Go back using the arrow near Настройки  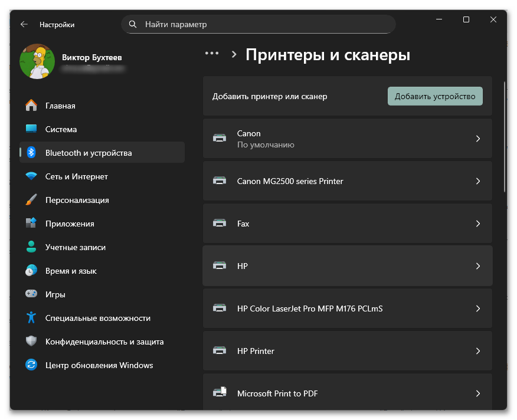pos(24,24)
